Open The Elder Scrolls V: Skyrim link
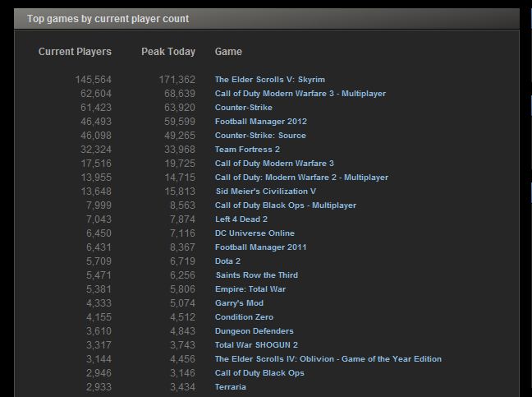 [270, 80]
